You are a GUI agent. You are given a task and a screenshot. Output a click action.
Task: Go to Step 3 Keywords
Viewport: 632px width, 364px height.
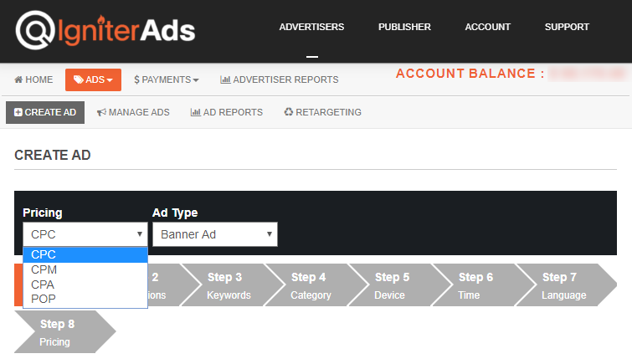231,285
